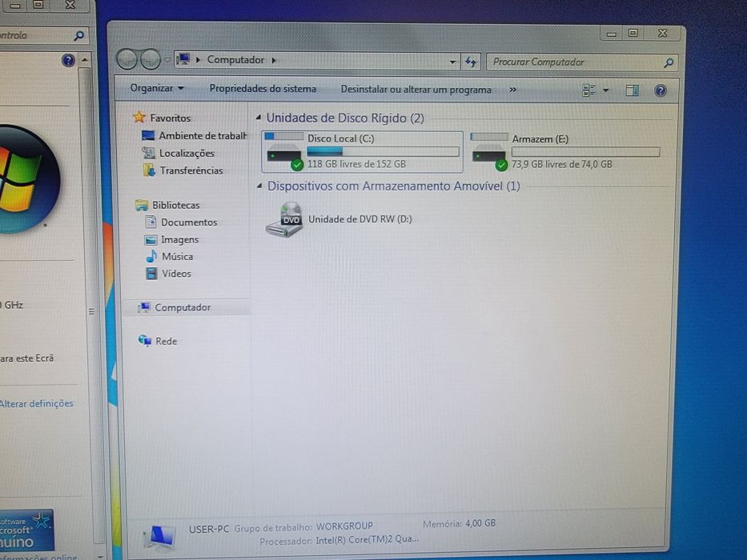
Task: Minimize the Computador window
Action: click(612, 34)
